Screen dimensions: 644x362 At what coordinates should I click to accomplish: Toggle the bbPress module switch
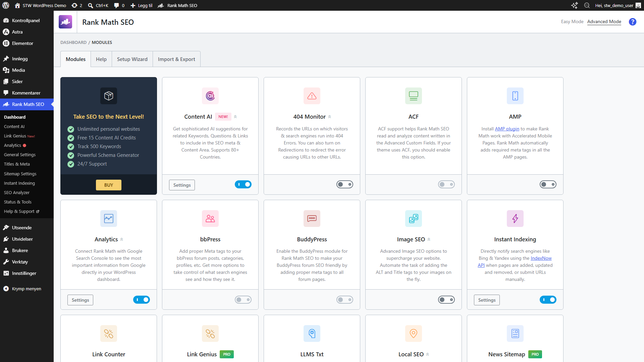coord(243,300)
